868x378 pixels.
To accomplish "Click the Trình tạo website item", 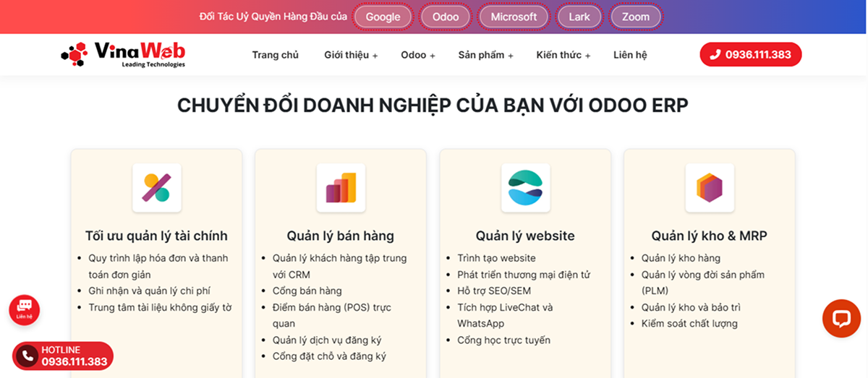I will [x=496, y=258].
